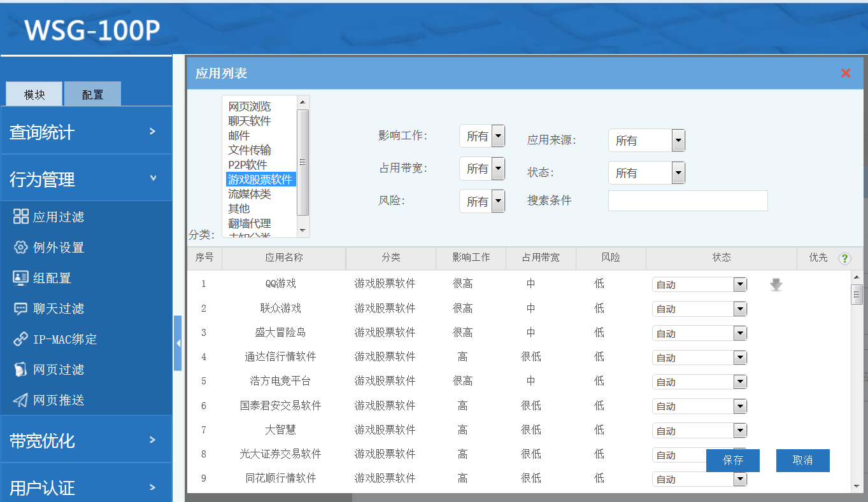Click the 取消 button
This screenshot has width=868, height=502.
[x=802, y=460]
